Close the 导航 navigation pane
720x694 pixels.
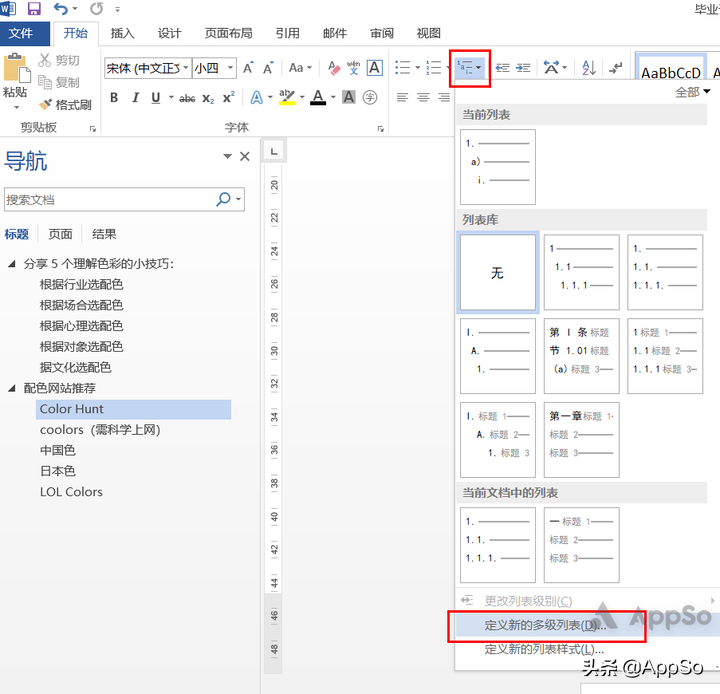click(x=245, y=157)
